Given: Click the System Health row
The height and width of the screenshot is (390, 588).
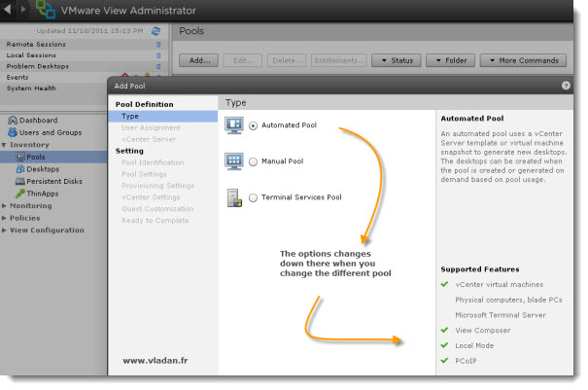Looking at the screenshot, I should pos(54,89).
